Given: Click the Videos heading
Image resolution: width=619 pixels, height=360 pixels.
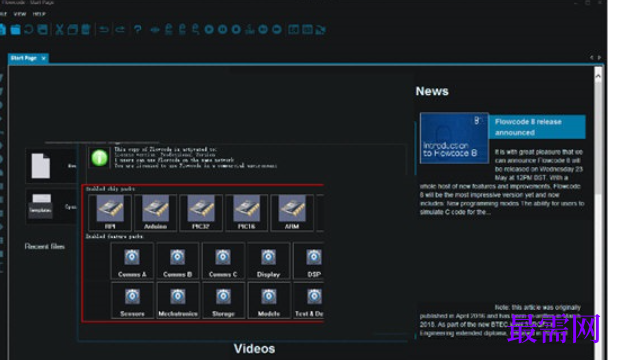Looking at the screenshot, I should (255, 349).
